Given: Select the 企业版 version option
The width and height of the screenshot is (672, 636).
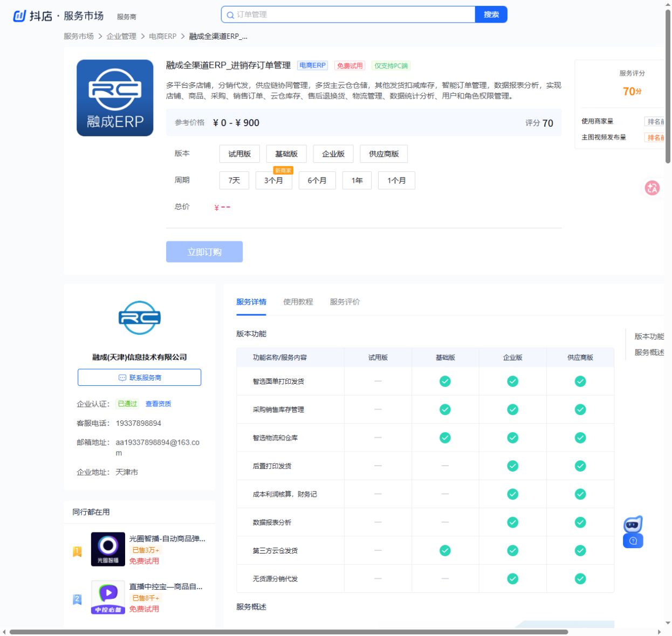Looking at the screenshot, I should (333, 154).
